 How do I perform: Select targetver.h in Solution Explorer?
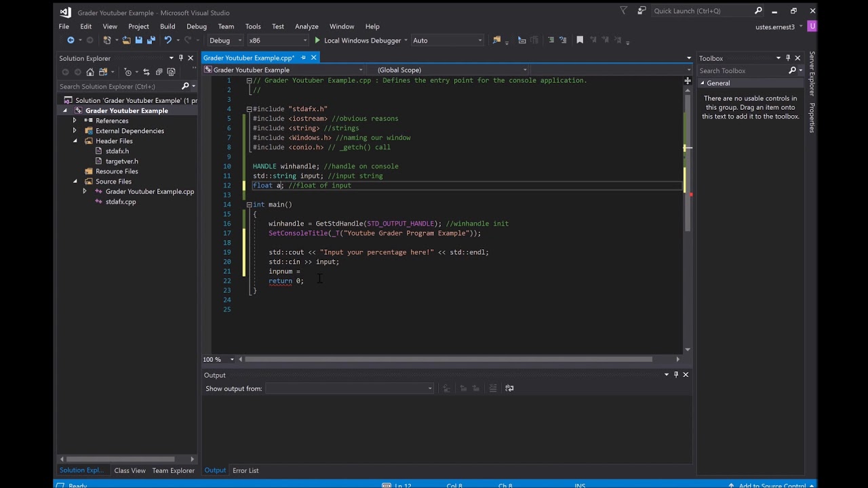click(121, 161)
